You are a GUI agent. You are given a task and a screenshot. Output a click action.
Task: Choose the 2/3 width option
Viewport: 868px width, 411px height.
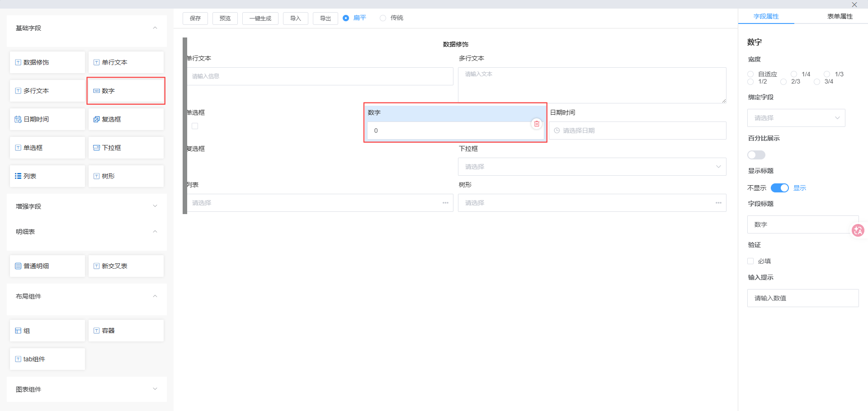pos(783,82)
